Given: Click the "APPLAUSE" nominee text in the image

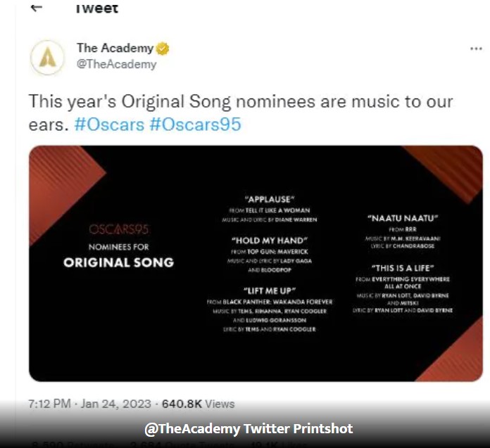Looking at the screenshot, I should 270,199.
